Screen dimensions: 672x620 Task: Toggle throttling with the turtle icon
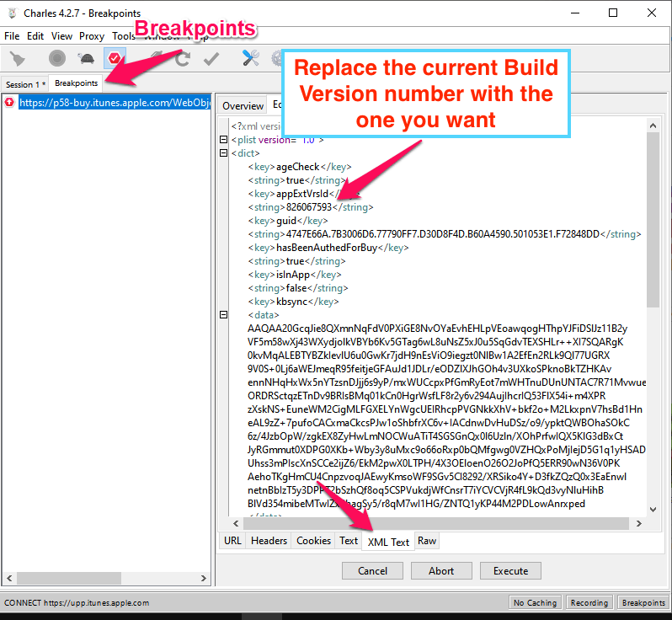85,58
